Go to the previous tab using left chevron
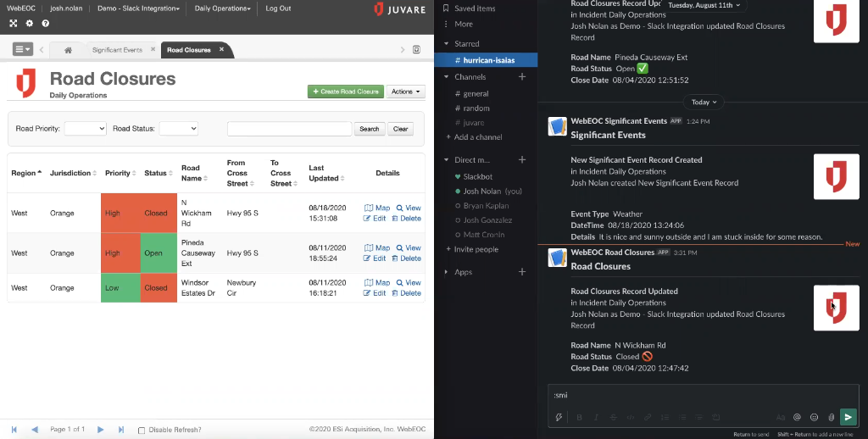Image resolution: width=868 pixels, height=439 pixels. tap(42, 50)
